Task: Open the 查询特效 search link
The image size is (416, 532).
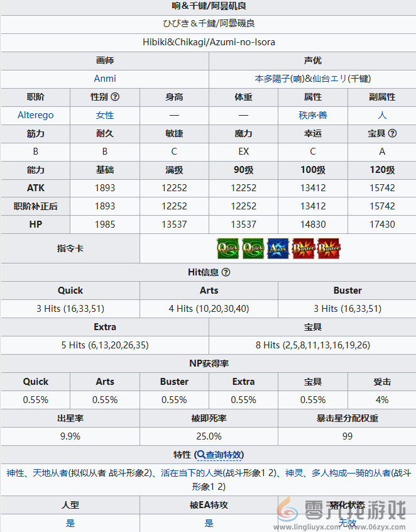Action: tap(220, 455)
